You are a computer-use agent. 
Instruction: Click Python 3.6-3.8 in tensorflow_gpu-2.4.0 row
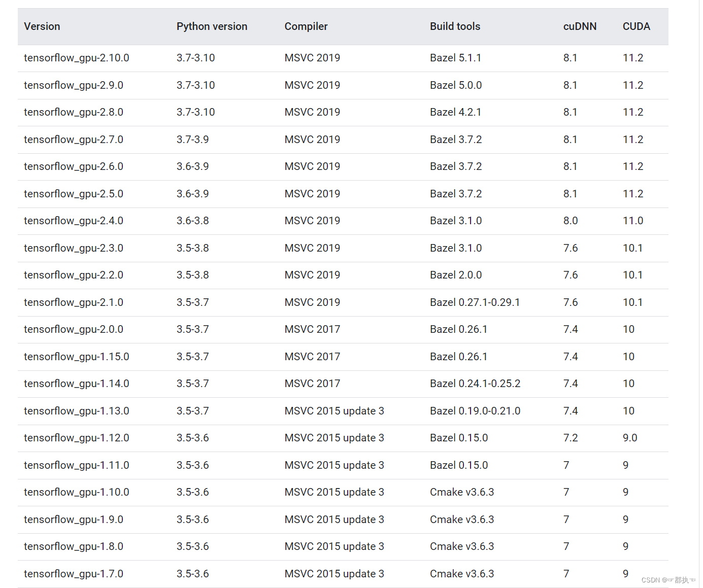(x=193, y=221)
